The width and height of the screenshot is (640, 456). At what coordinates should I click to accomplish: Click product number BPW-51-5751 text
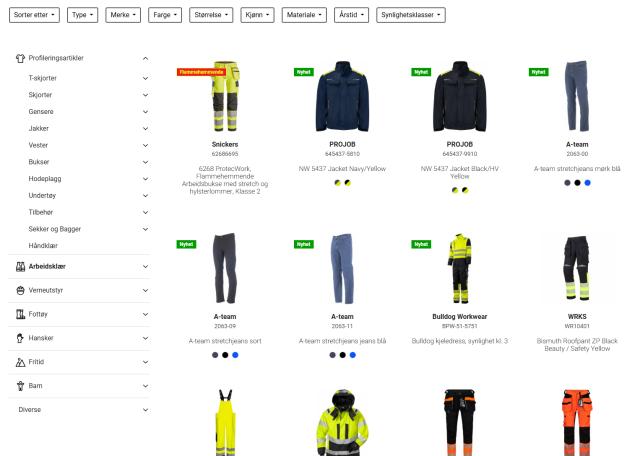(x=460, y=326)
